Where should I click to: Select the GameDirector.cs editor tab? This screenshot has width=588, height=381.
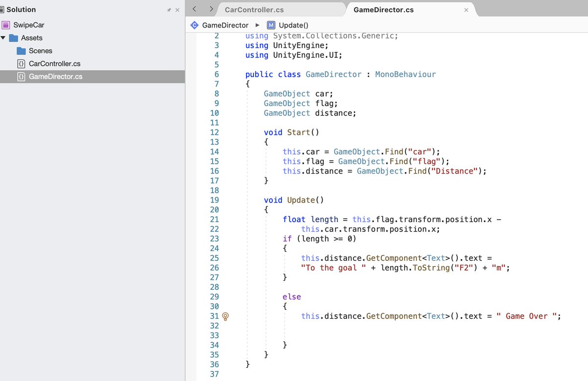(383, 10)
